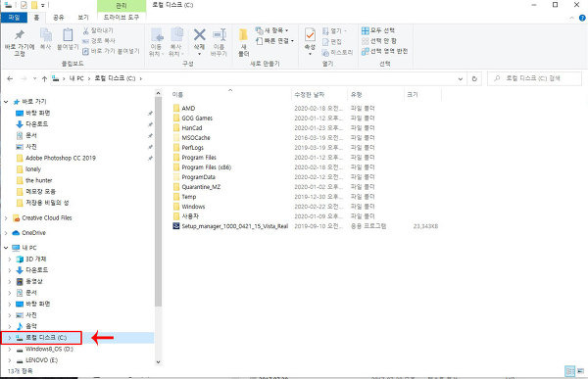The width and height of the screenshot is (588, 379).
Task: Collapse the Quick access (바로 가기) tree
Action: 6,102
